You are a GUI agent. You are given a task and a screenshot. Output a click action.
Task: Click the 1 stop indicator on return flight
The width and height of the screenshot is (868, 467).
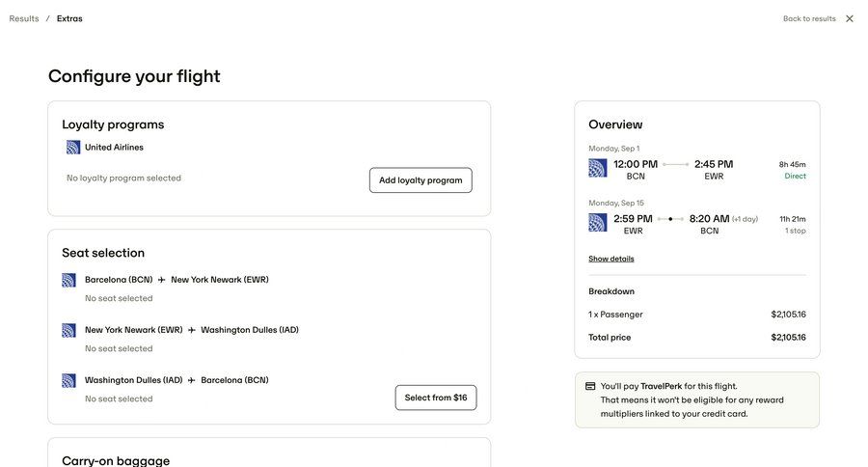(x=795, y=232)
